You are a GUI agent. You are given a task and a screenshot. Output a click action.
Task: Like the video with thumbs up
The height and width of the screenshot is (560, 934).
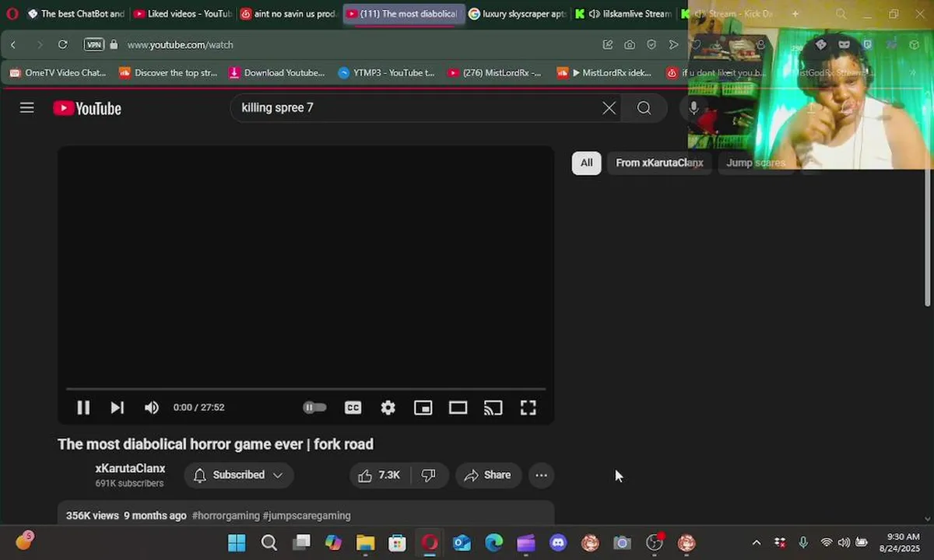379,475
